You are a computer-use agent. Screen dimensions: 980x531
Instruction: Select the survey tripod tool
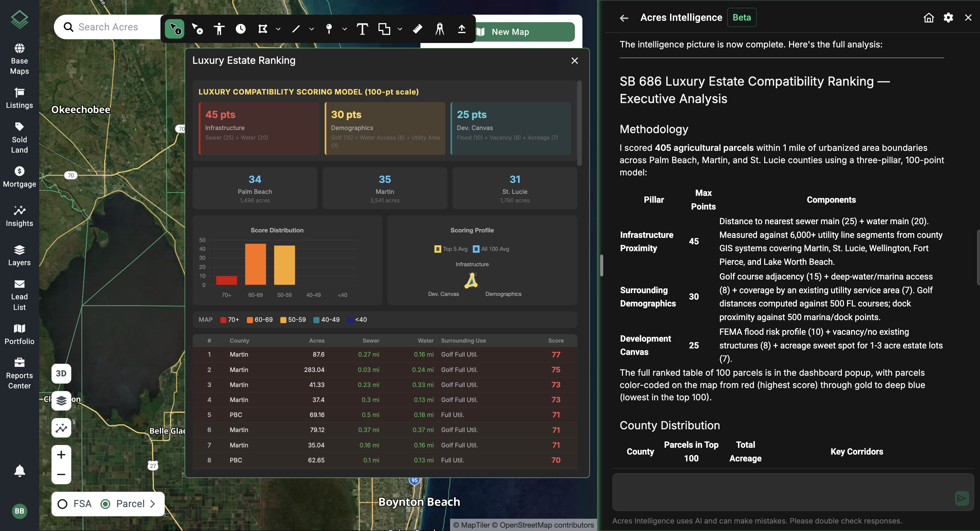[x=440, y=29]
